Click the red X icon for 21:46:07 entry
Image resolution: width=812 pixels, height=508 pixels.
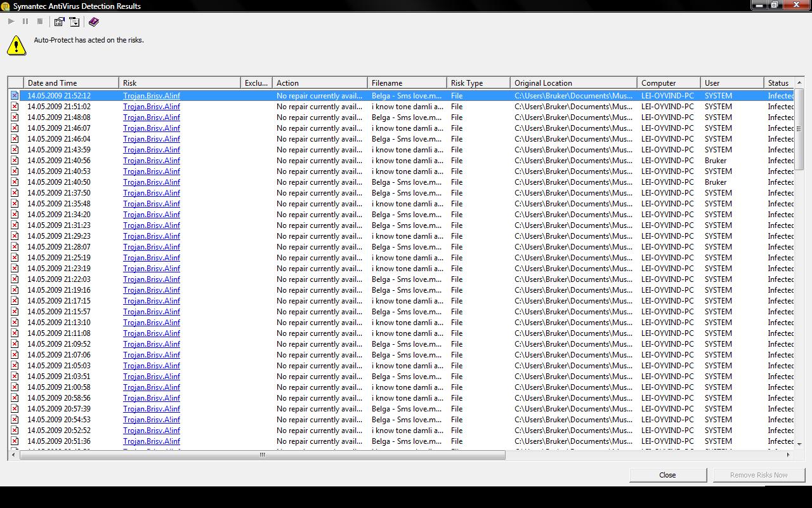pyautogui.click(x=15, y=128)
